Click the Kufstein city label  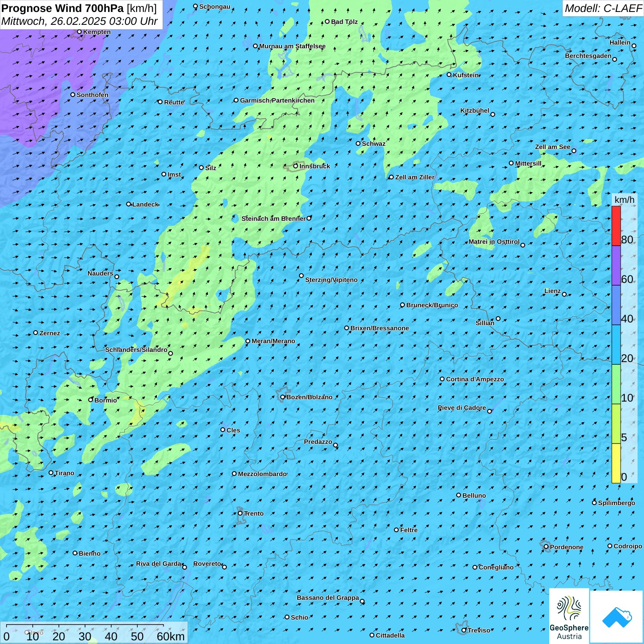pos(466,75)
